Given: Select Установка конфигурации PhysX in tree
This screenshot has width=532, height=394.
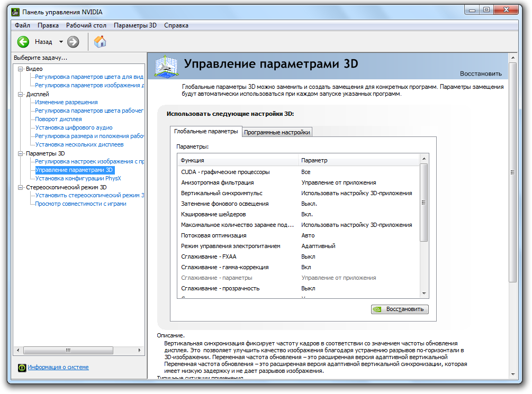Looking at the screenshot, I should click(x=78, y=178).
